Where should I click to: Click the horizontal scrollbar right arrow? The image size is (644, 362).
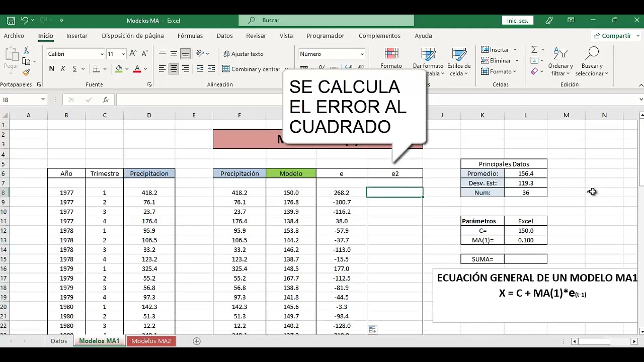click(634, 341)
